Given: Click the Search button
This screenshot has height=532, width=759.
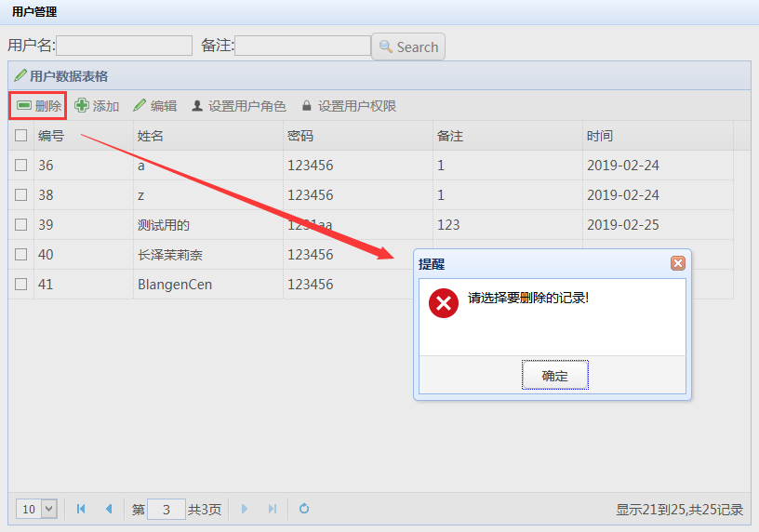Looking at the screenshot, I should 408,47.
